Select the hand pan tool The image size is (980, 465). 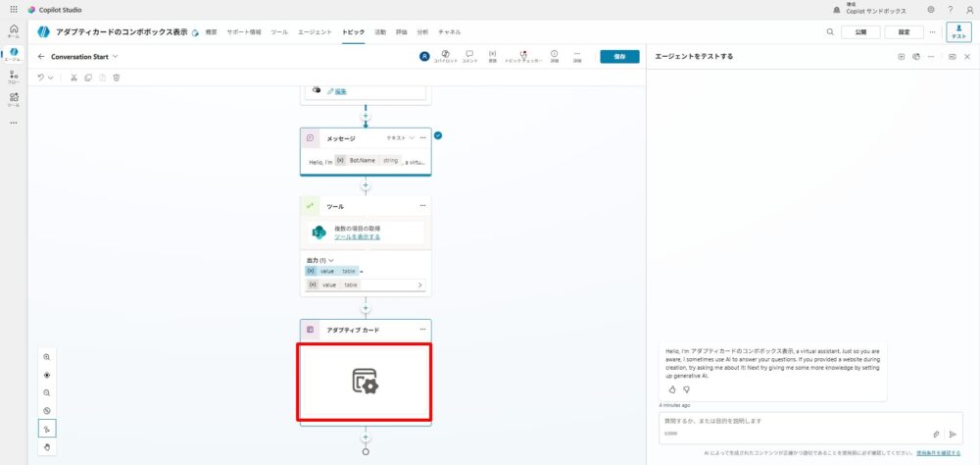pyautogui.click(x=46, y=447)
